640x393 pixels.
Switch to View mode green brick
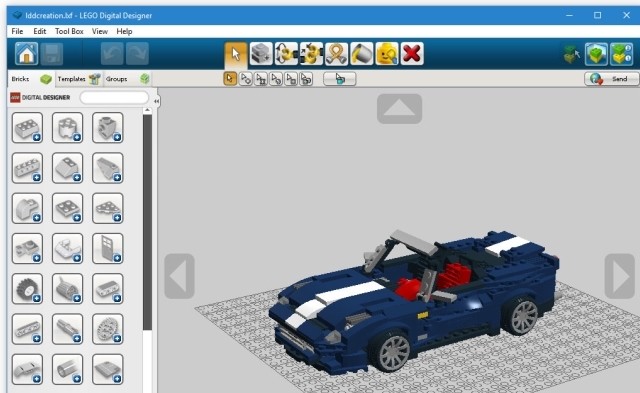coord(596,54)
